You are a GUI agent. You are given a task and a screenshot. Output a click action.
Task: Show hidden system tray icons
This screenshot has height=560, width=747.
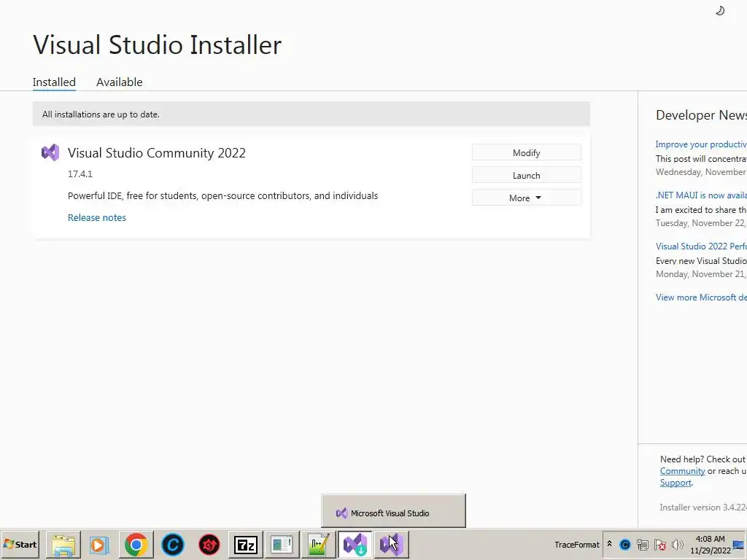[x=609, y=544]
